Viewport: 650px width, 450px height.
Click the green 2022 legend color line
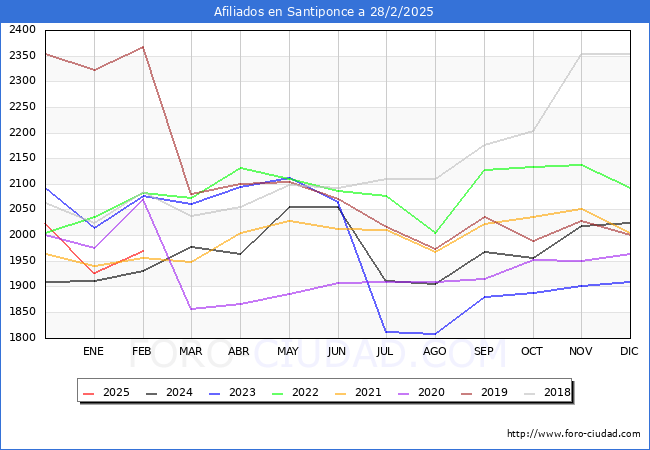click(278, 393)
